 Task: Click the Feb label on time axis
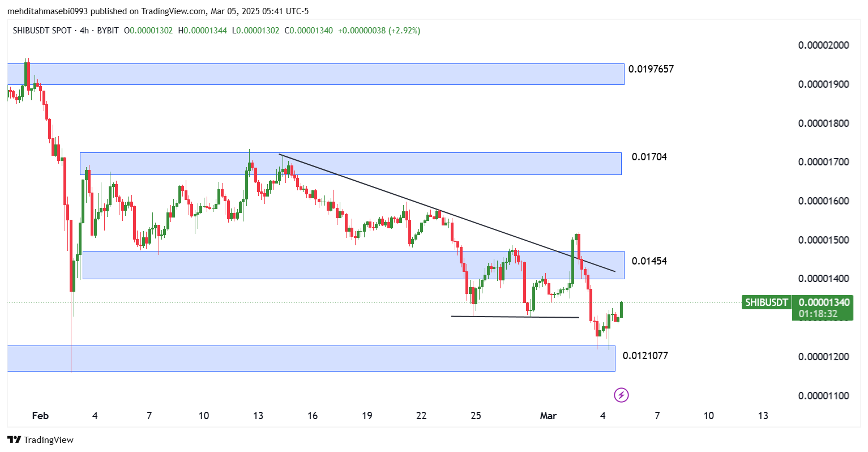tap(40, 416)
